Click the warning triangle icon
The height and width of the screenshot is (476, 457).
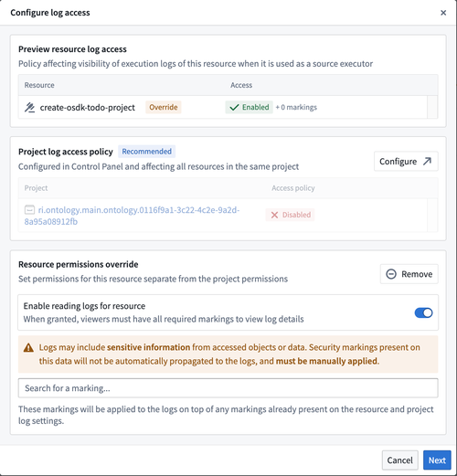(28, 347)
